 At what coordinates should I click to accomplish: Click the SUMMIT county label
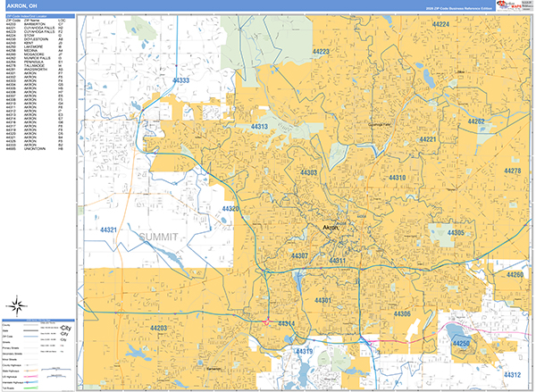pos(160,236)
